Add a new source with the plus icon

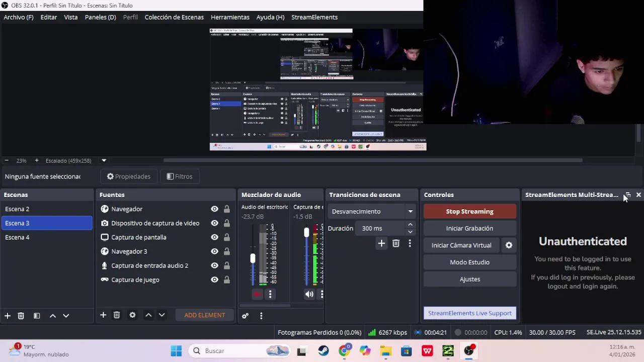103,315
